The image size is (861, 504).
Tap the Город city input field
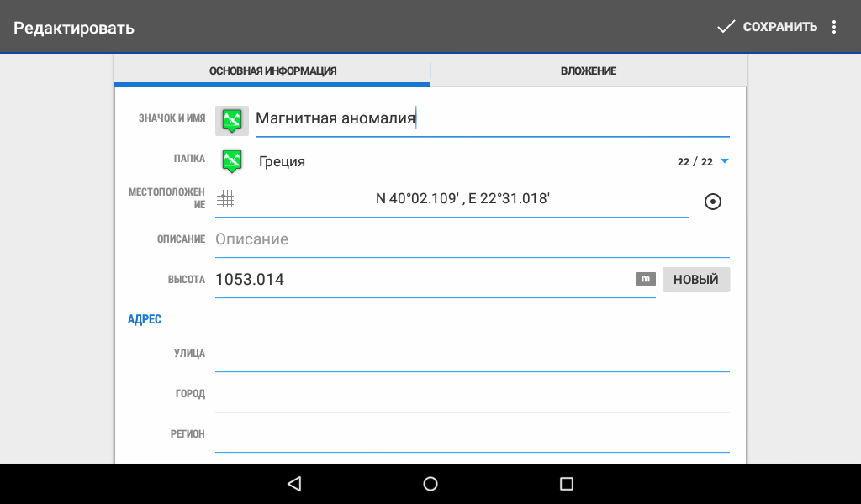(x=471, y=396)
